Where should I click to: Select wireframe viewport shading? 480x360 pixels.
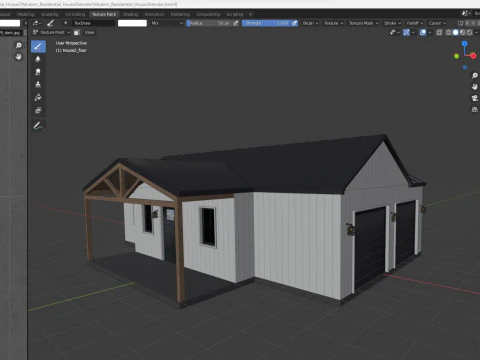tap(449, 32)
